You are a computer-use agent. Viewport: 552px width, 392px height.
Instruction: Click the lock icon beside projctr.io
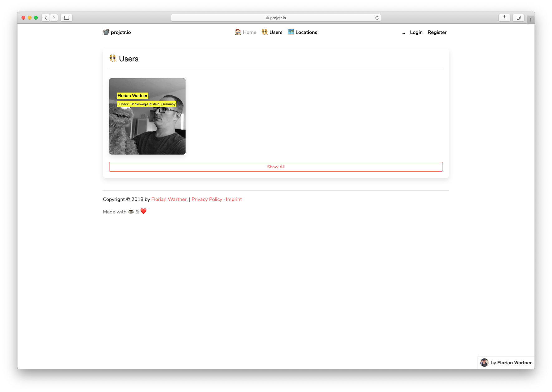click(x=267, y=18)
